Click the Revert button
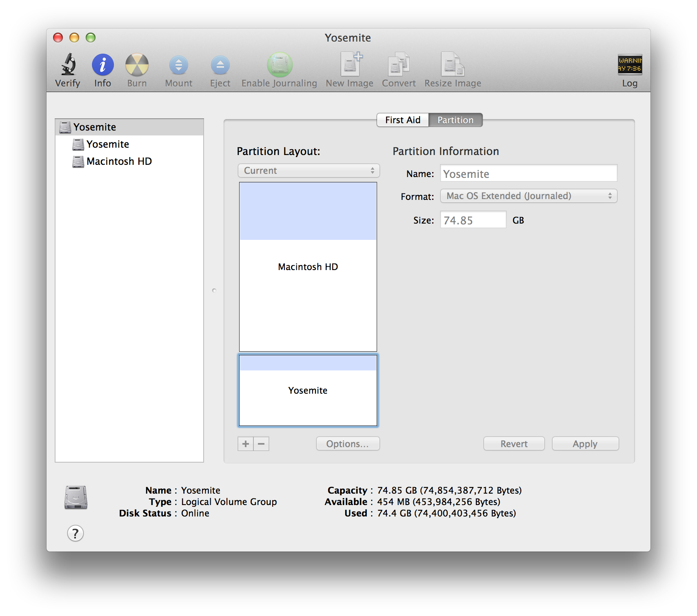Viewport: 697px width, 616px height. point(514,444)
